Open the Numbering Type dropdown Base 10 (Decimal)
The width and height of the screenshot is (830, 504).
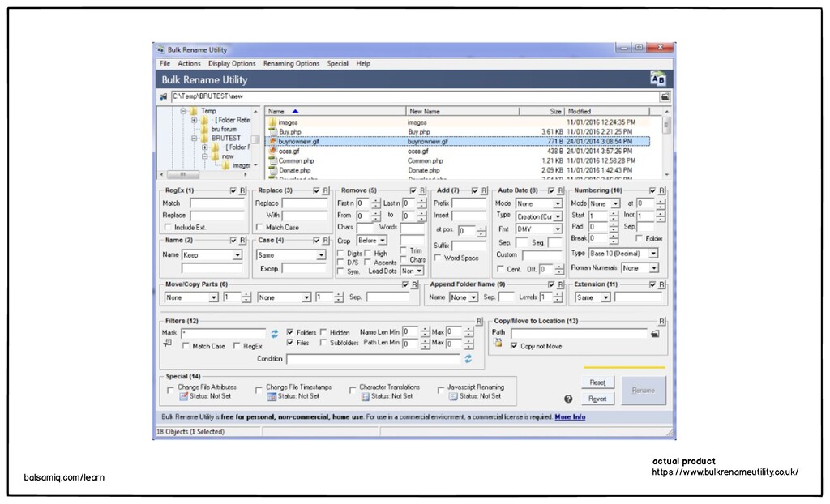654,254
